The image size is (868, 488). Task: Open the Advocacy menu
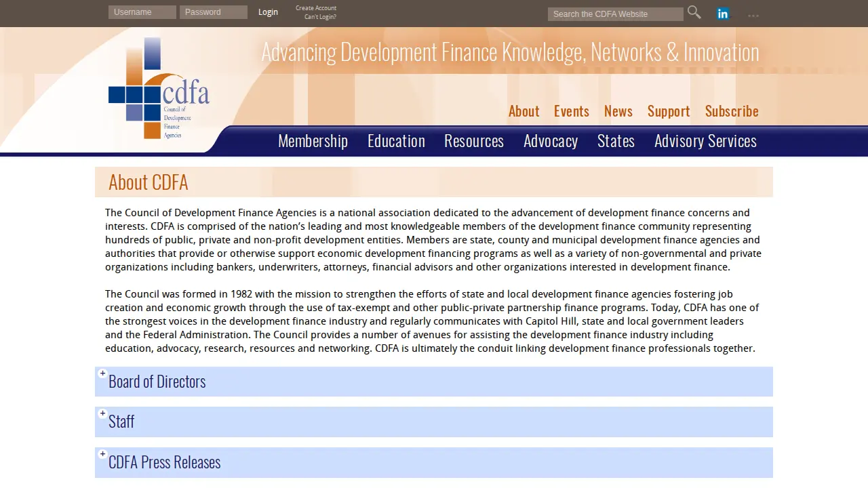551,141
